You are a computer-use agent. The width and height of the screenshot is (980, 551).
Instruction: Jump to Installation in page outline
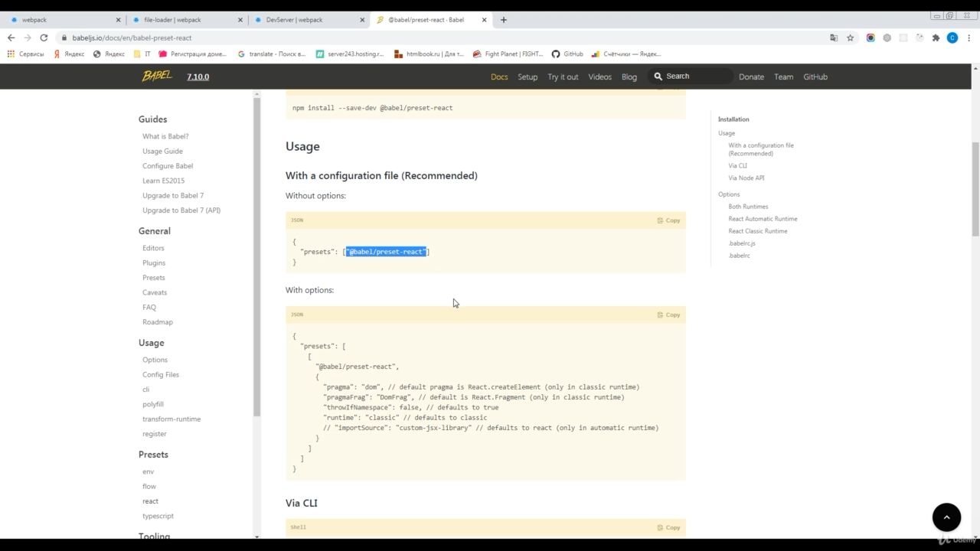tap(733, 119)
